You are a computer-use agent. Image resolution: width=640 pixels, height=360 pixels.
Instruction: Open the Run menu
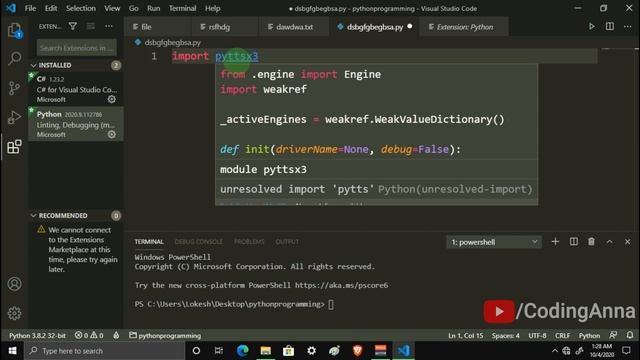click(153, 8)
